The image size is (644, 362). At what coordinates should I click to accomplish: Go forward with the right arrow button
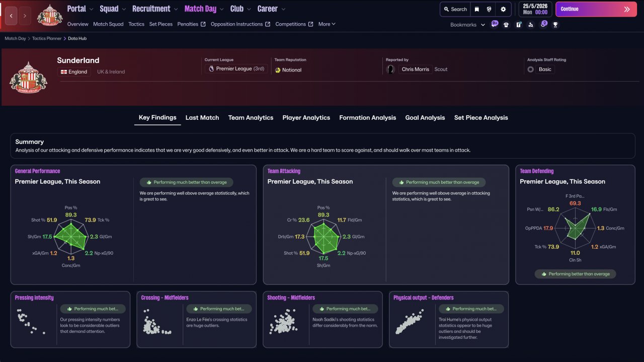[x=25, y=16]
